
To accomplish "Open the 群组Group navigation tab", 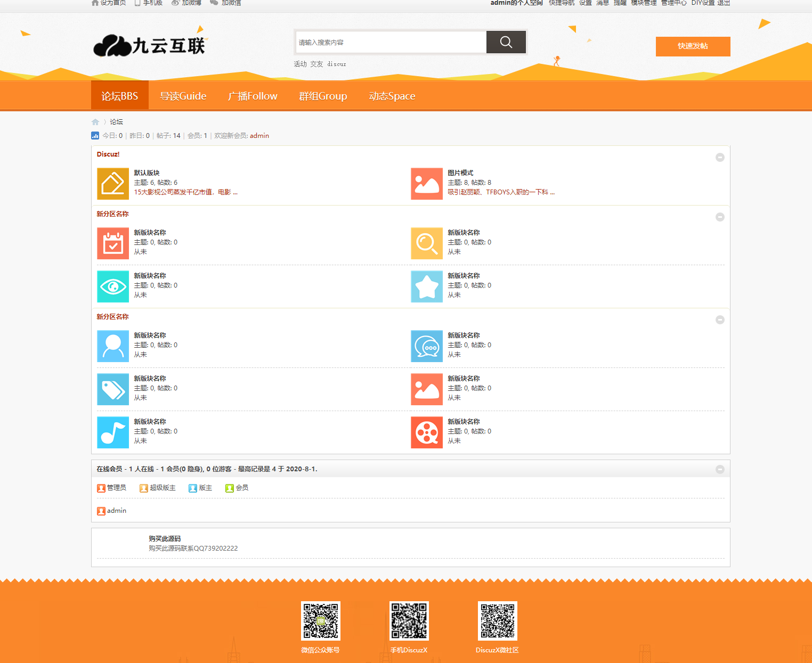I will (x=323, y=96).
